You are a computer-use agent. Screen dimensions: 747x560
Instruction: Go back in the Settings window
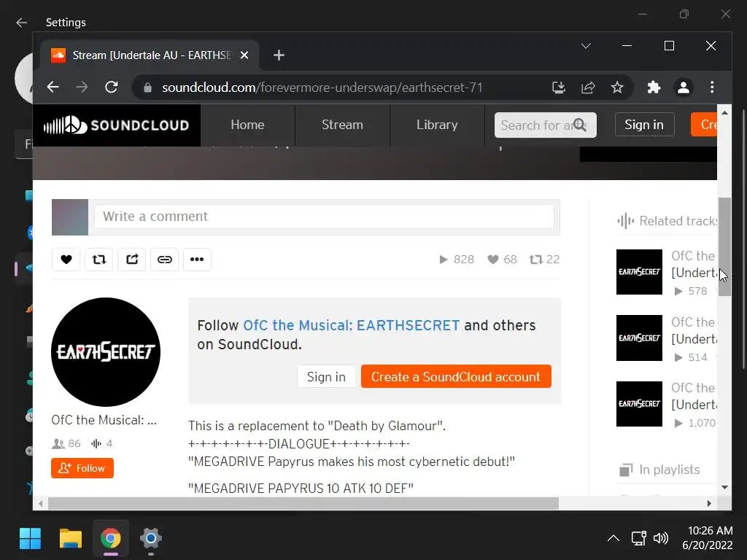pos(21,23)
